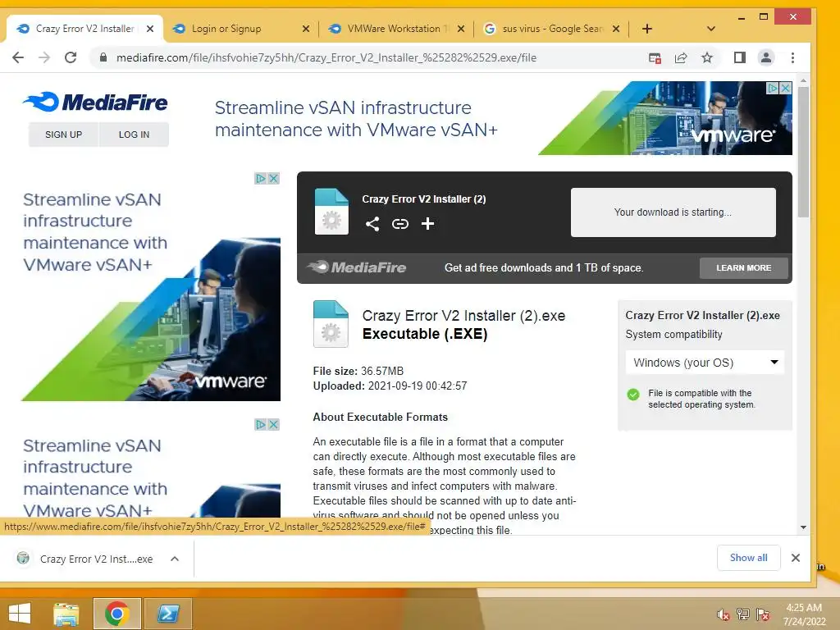Copy link via chain icon
The height and width of the screenshot is (630, 840).
(x=400, y=224)
